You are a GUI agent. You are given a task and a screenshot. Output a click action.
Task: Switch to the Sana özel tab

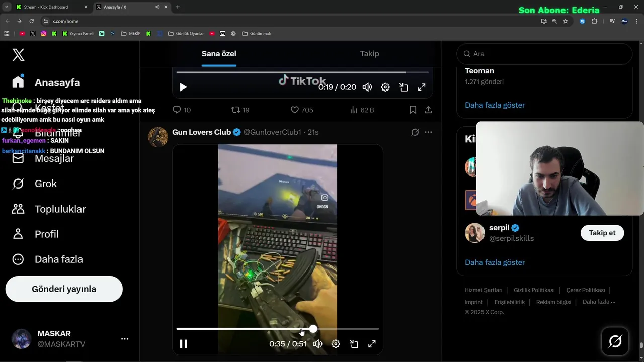tap(219, 54)
